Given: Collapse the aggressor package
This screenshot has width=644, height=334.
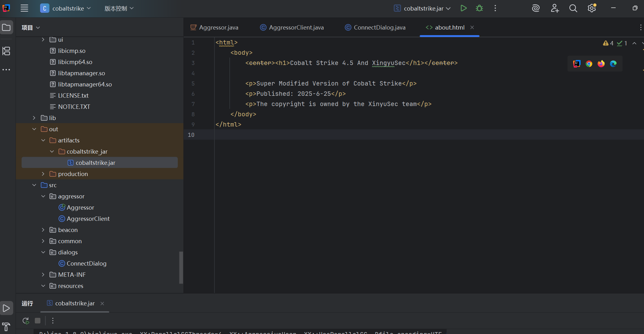Looking at the screenshot, I should tap(43, 196).
